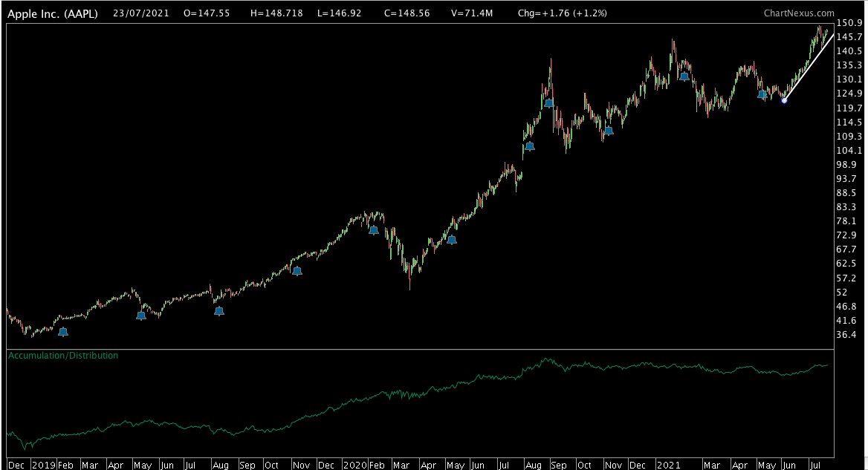Open the alert bell at the early 2020 peak
868x470 pixels.
[374, 229]
